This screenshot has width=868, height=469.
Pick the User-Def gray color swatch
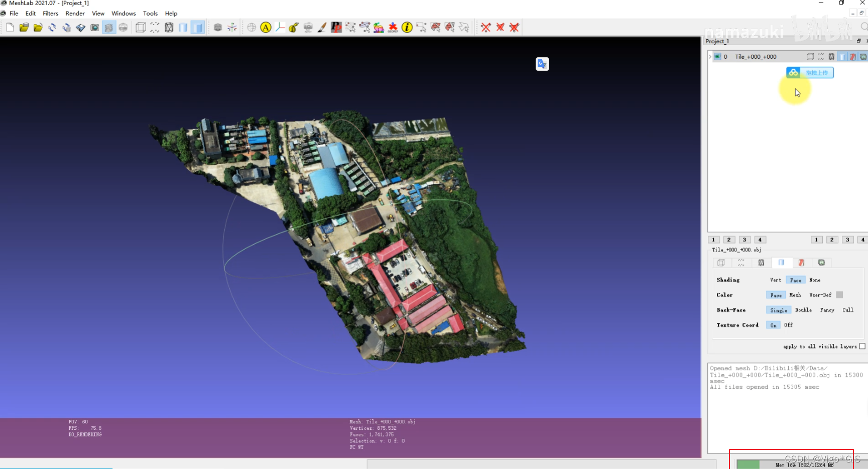pyautogui.click(x=839, y=295)
